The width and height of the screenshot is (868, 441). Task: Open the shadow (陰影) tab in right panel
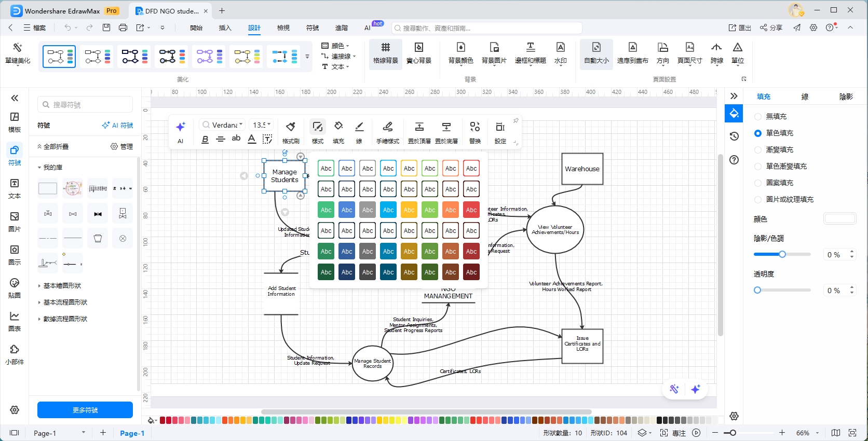click(846, 97)
